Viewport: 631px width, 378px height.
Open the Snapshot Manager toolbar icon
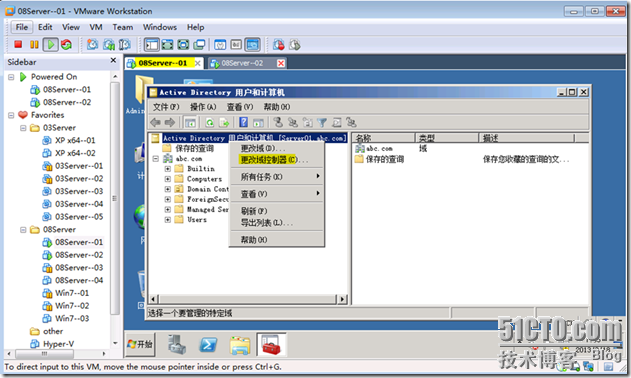pyautogui.click(x=125, y=45)
